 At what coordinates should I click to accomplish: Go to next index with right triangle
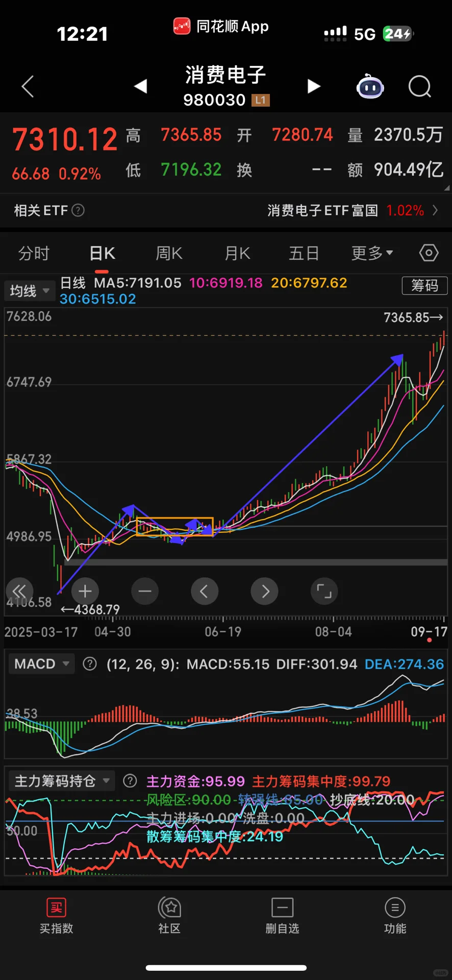pos(314,86)
